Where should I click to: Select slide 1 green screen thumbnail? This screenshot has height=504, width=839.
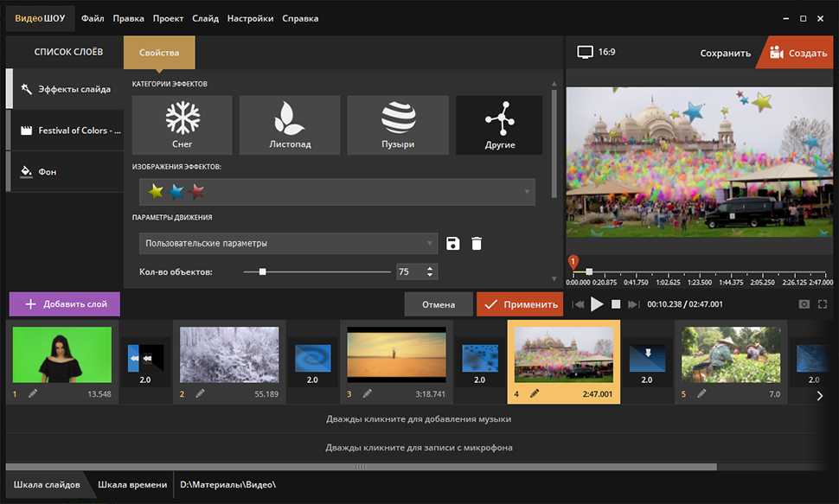click(x=62, y=354)
